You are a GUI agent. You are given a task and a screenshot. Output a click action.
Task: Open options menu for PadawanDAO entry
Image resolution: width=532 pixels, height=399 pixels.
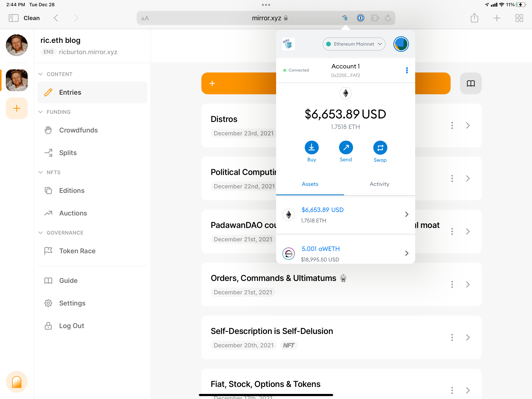(452, 231)
